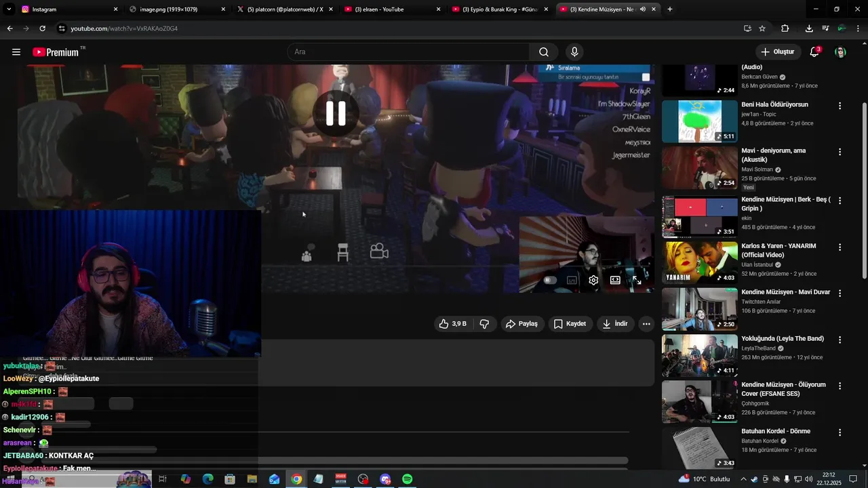The width and height of the screenshot is (868, 488).
Task: Open the player settings gear
Action: click(593, 280)
